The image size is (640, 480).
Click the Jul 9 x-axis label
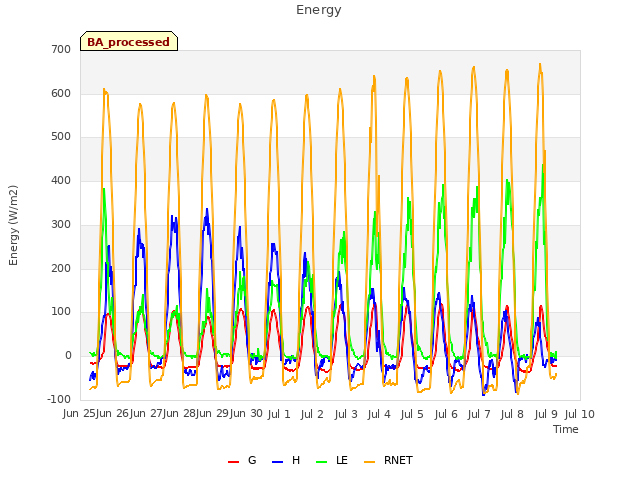point(546,415)
